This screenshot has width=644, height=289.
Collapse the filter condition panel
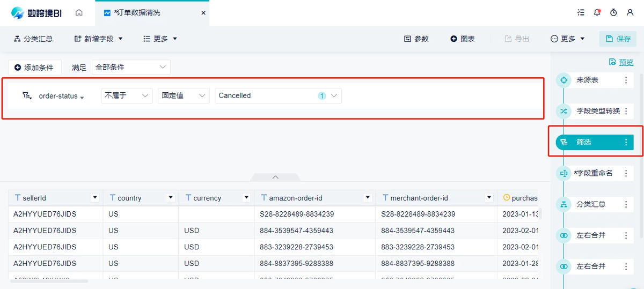point(275,177)
